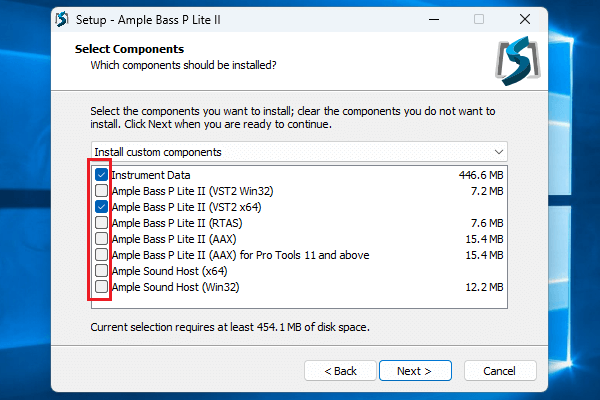Check the RTAS component checkbox
The width and height of the screenshot is (600, 400).
(102, 223)
